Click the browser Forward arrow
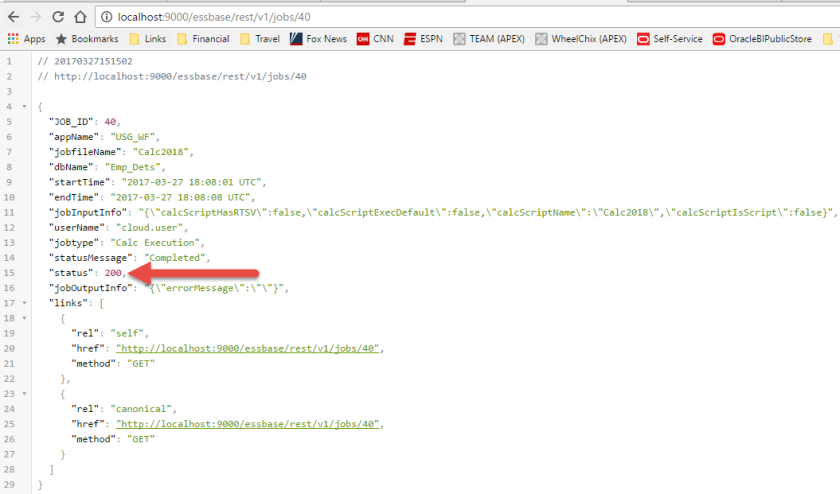The height and width of the screenshot is (494, 840). pyautogui.click(x=35, y=17)
